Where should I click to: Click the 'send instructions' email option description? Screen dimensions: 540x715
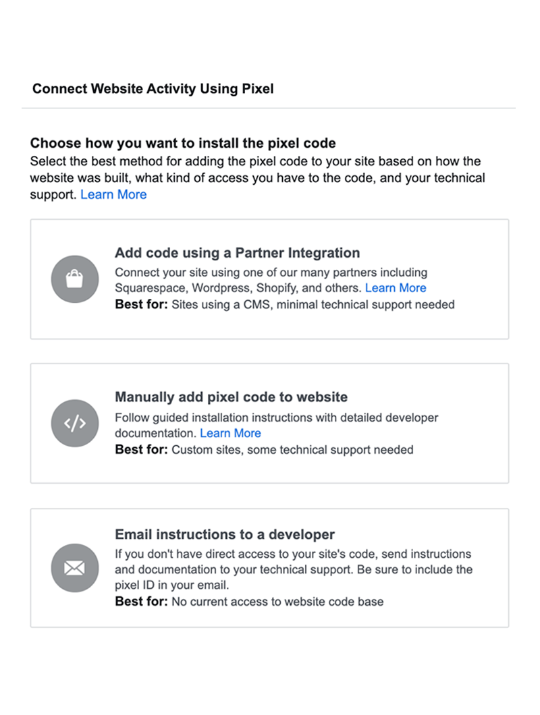tap(293, 569)
